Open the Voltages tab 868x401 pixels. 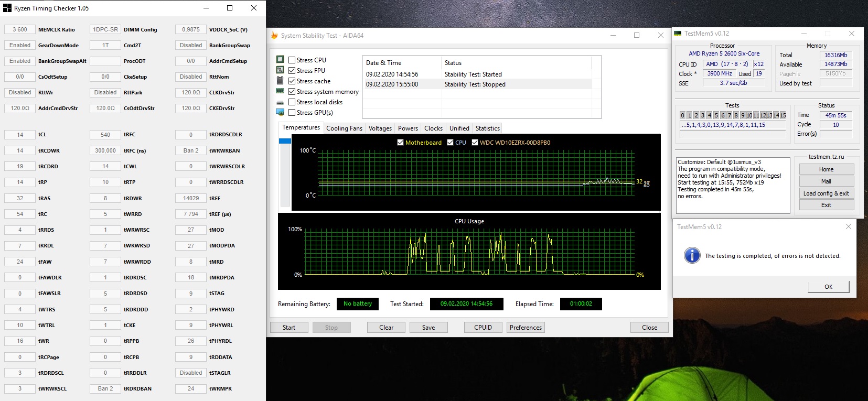click(x=380, y=128)
